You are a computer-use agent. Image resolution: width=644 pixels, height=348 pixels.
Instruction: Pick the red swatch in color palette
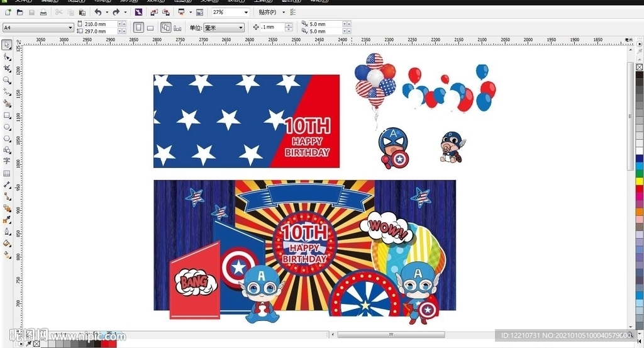tap(639, 189)
